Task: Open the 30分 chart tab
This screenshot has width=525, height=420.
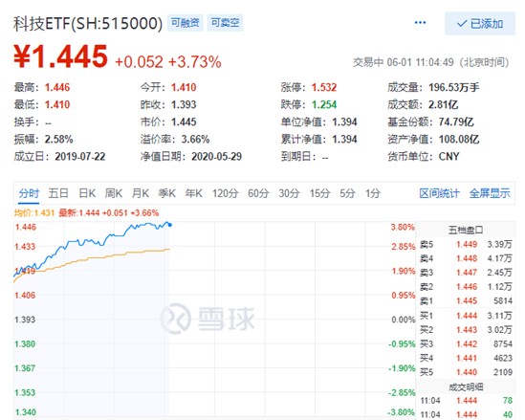Action: (x=289, y=193)
